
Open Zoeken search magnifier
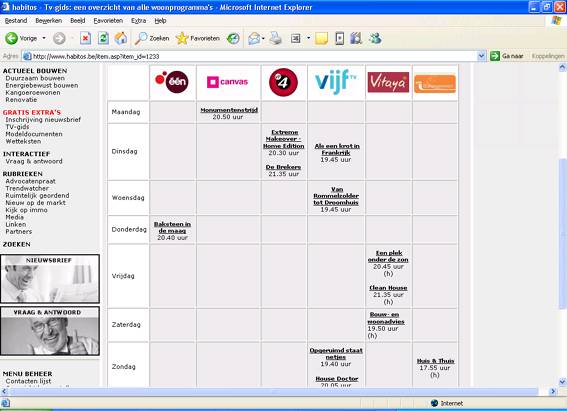coord(141,38)
